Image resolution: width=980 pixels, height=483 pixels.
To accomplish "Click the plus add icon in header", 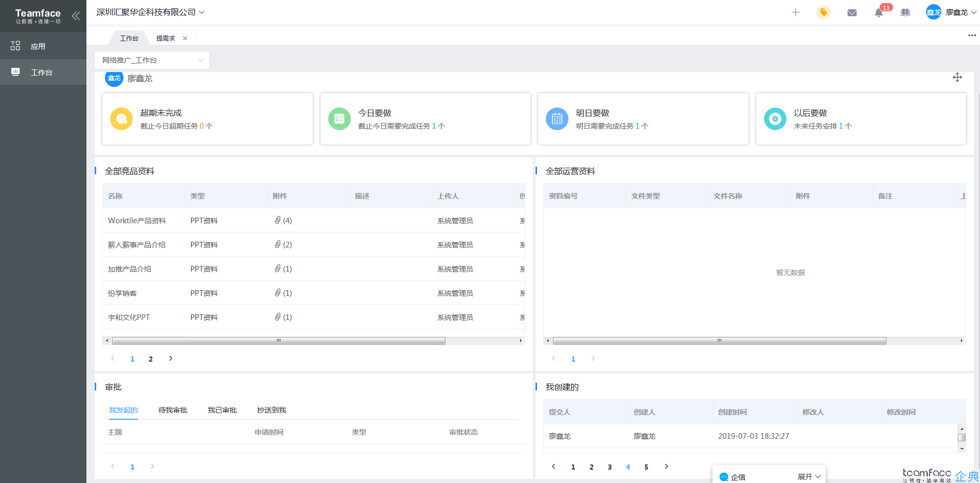I will click(796, 12).
